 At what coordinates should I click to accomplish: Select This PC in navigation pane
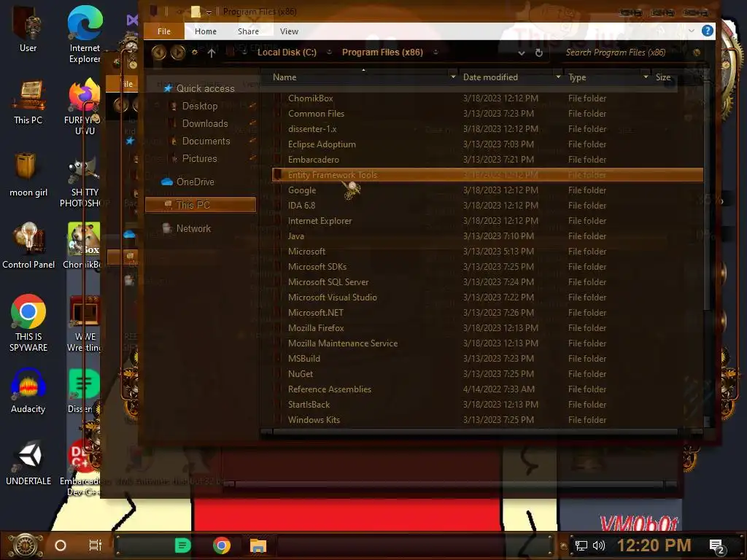coord(200,205)
